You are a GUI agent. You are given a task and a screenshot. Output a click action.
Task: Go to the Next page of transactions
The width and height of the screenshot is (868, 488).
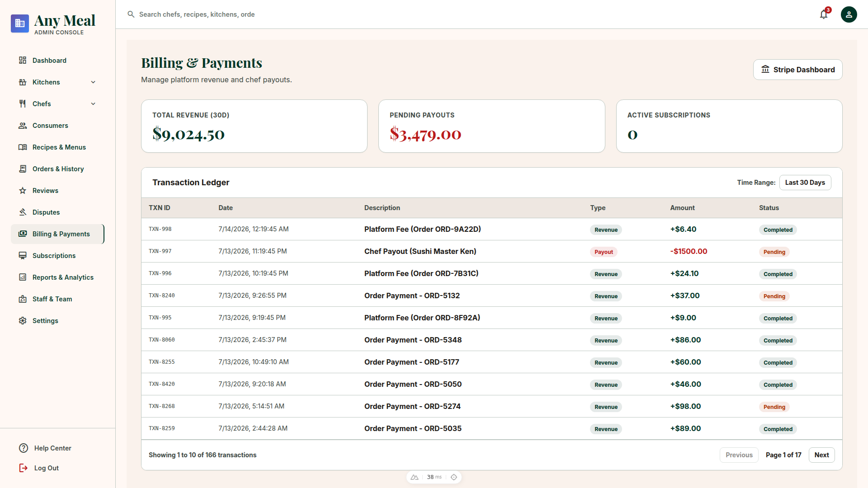point(821,455)
